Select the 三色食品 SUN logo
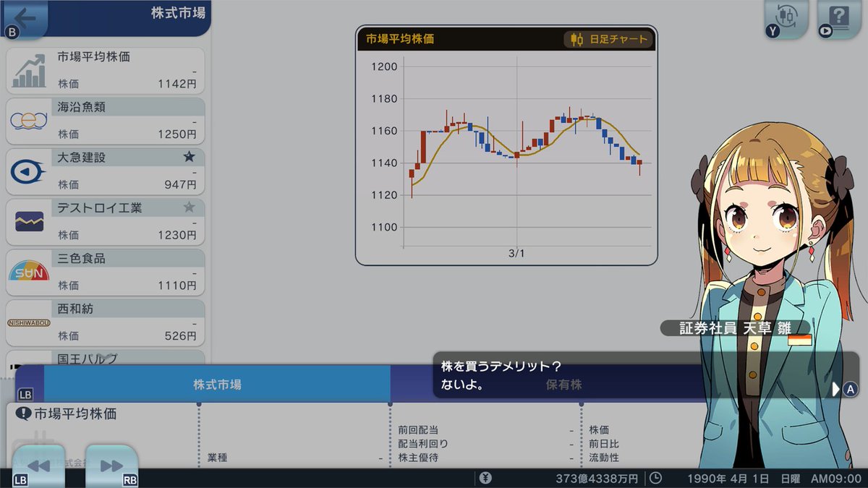 [29, 271]
